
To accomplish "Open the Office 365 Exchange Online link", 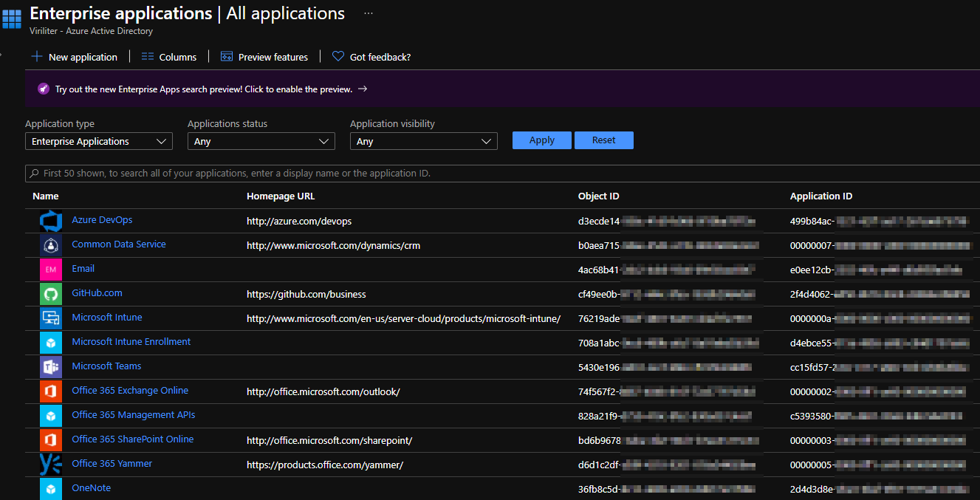I will click(130, 391).
